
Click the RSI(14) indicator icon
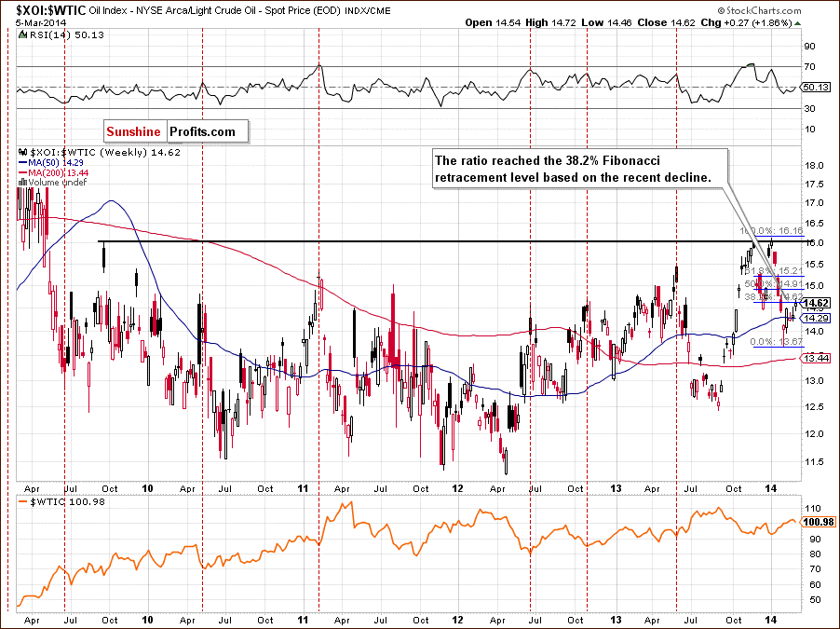[x=22, y=34]
